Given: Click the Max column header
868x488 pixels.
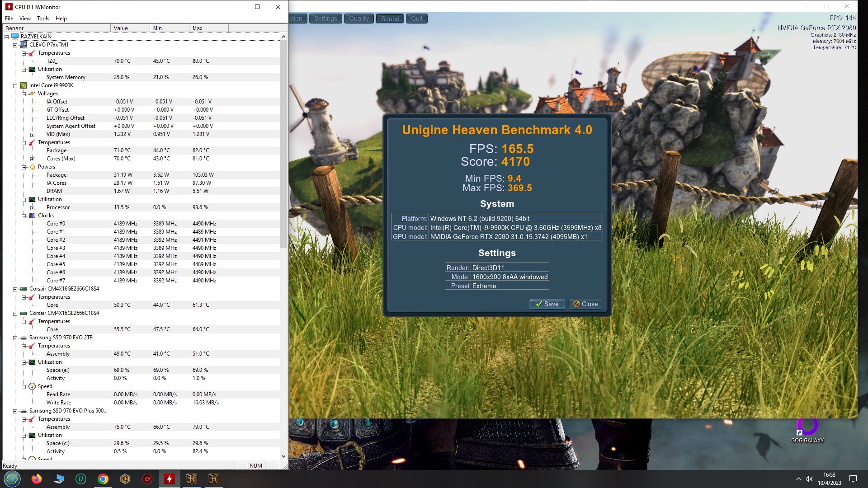Looking at the screenshot, I should 209,28.
